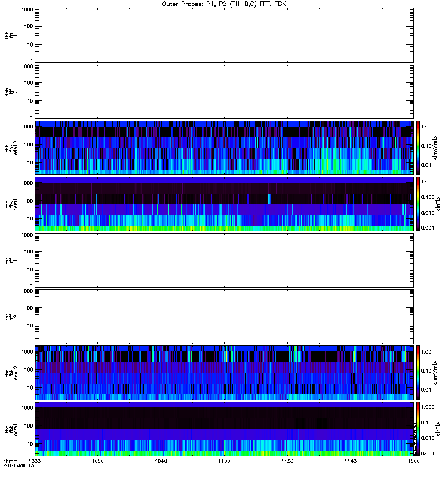Screen dimensions: 448x478
Task: Click the thc fbk scm1 color bar
Action: 418,429
